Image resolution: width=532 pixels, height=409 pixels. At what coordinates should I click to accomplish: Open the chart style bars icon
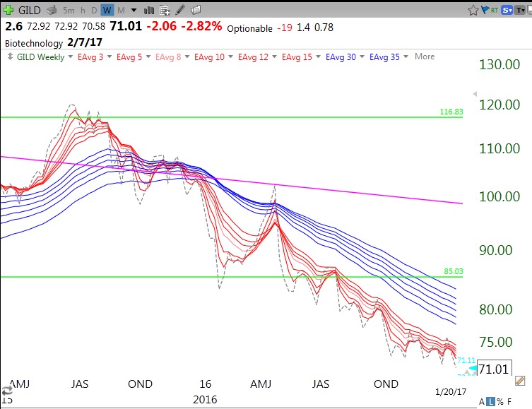149,11
